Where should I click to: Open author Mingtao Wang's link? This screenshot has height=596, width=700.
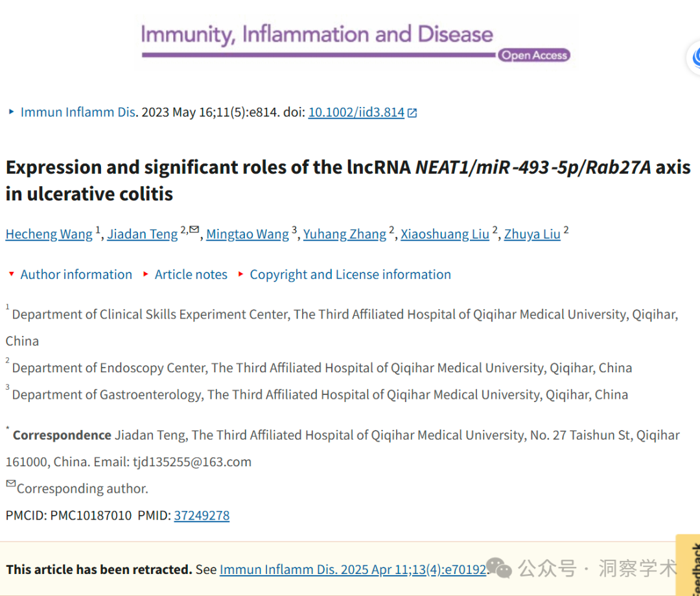[248, 234]
